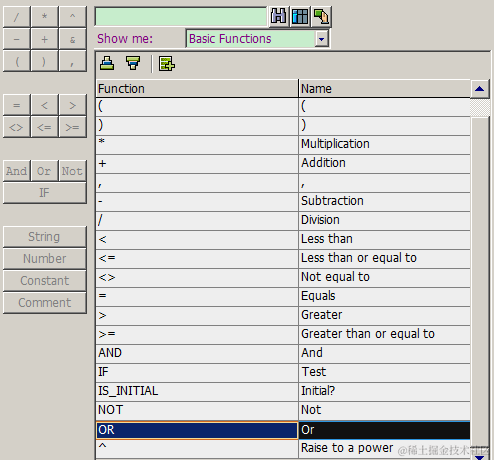The height and width of the screenshot is (460, 494).
Task: Click the Name column header
Action: pos(384,89)
